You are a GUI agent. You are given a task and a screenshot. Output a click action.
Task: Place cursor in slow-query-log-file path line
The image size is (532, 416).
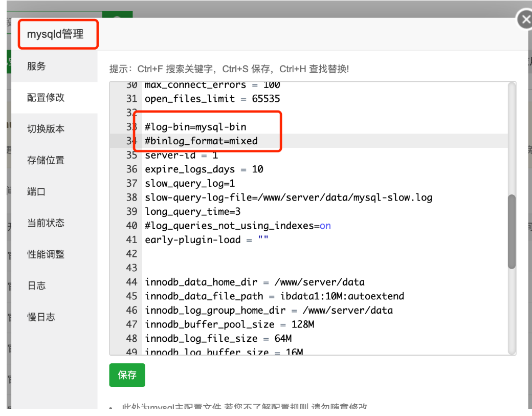pos(288,198)
